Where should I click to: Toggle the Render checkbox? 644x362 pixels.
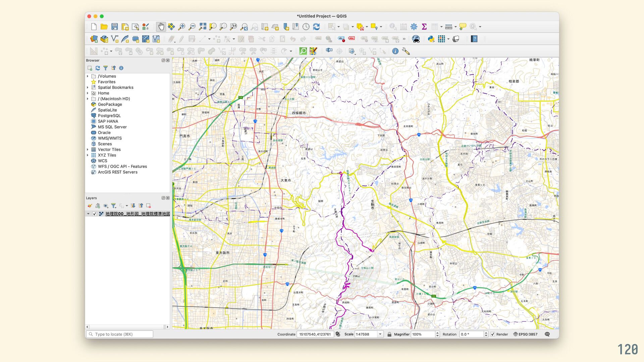pyautogui.click(x=493, y=334)
